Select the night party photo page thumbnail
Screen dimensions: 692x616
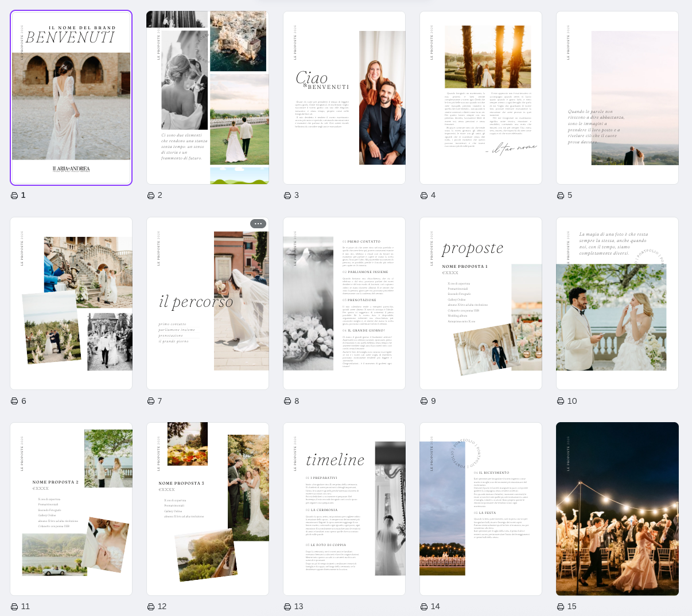pos(617,509)
